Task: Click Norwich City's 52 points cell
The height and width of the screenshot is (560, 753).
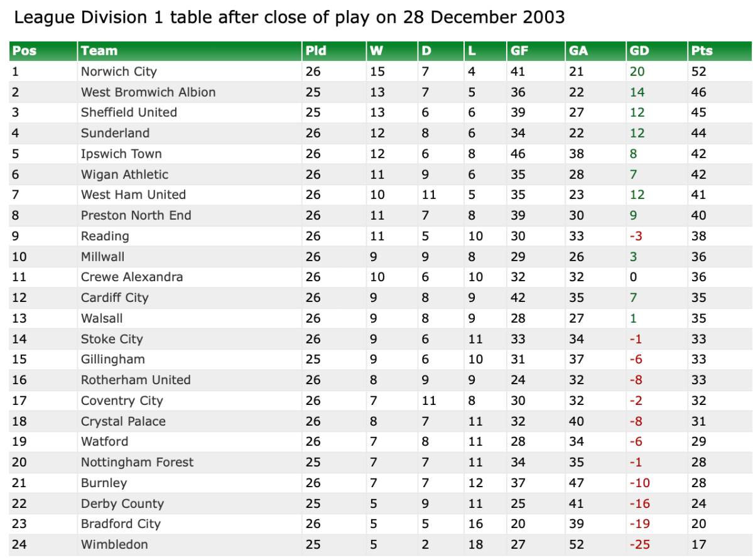Action: [698, 72]
